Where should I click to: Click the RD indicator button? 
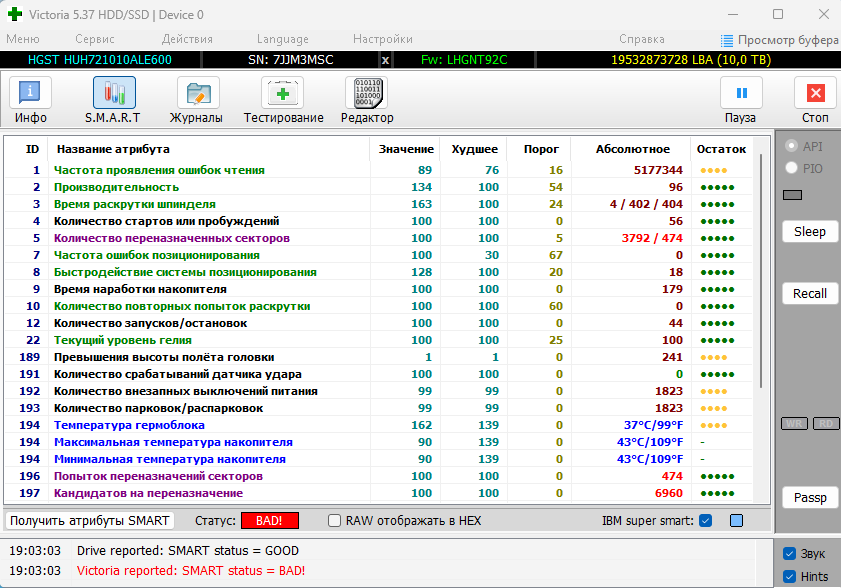point(826,423)
